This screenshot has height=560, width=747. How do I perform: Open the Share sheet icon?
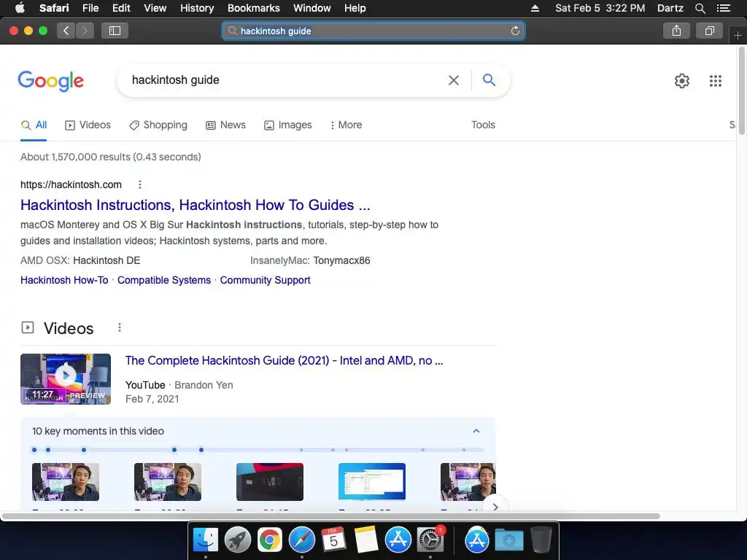(676, 31)
